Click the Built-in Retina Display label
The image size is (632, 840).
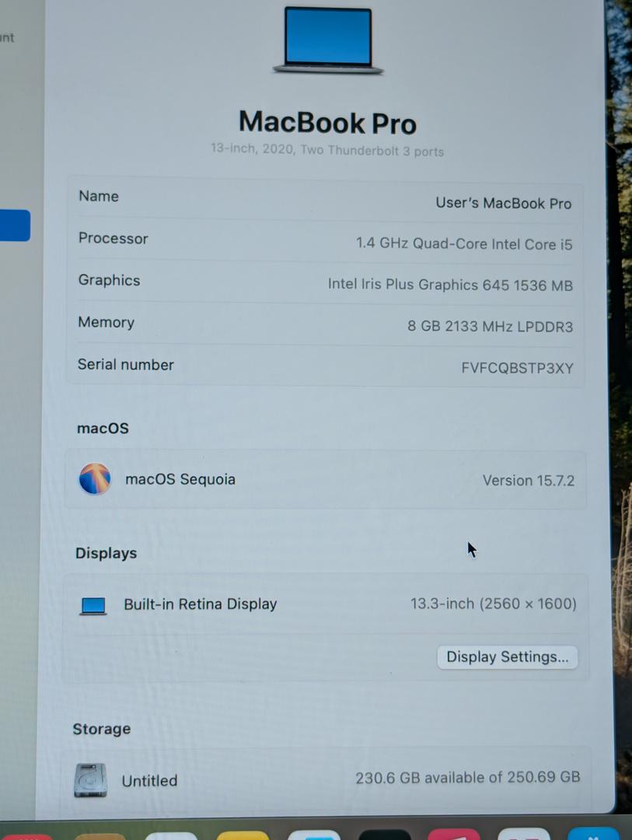(201, 604)
